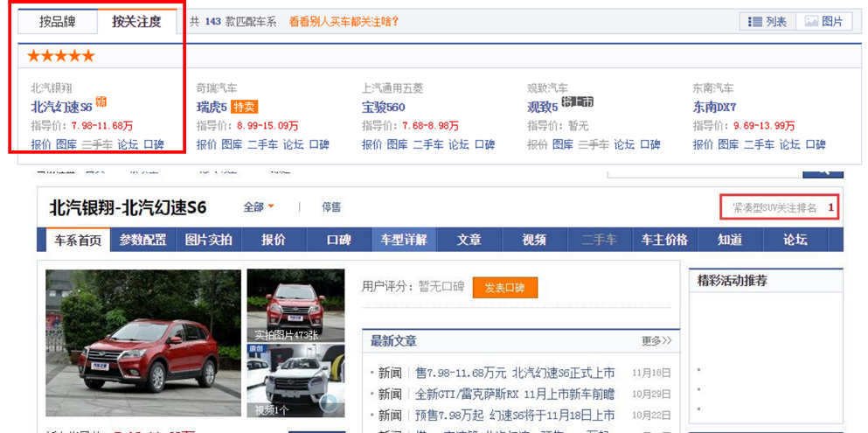
Task: Expand the 全部 dropdown
Action: 259,207
